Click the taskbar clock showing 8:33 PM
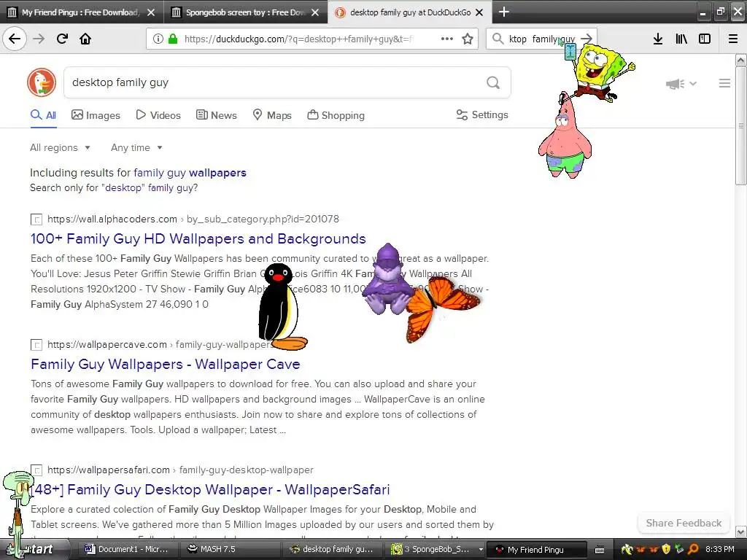 coord(719,549)
